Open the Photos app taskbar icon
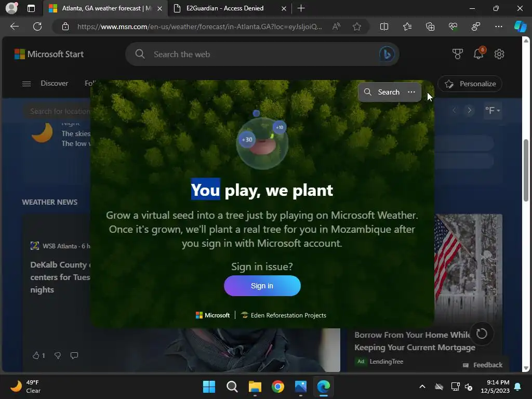 (301, 387)
